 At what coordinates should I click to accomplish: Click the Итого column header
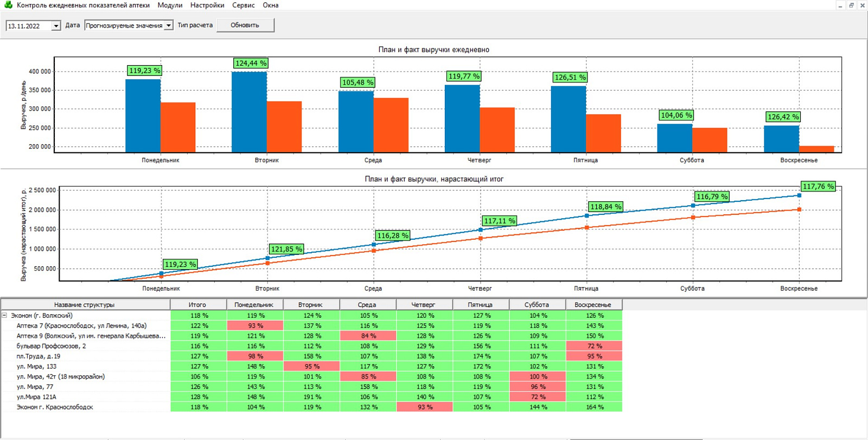pos(199,304)
